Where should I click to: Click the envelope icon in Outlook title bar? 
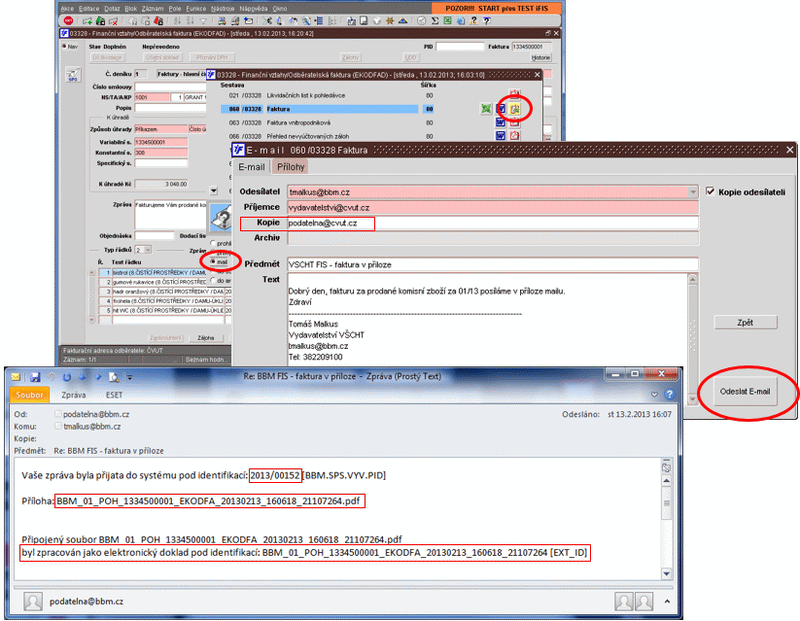[x=16, y=377]
